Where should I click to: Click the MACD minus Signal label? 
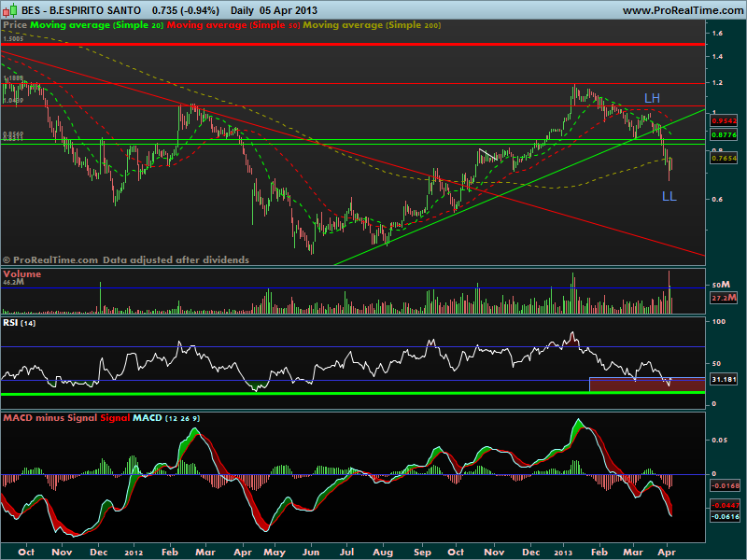(x=50, y=418)
